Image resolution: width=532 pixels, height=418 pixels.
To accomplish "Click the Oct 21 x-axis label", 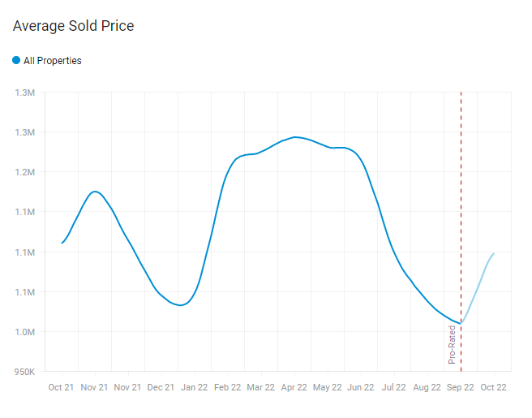I will 62,387.
